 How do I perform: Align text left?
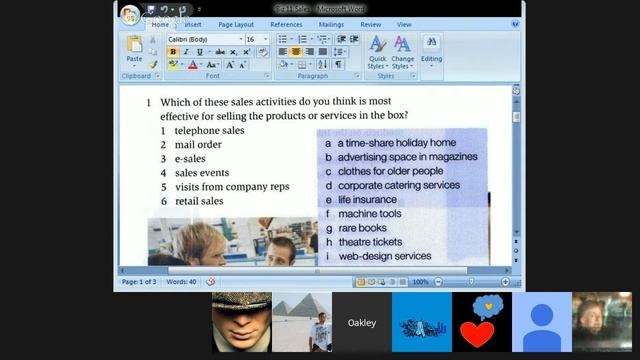coord(282,51)
